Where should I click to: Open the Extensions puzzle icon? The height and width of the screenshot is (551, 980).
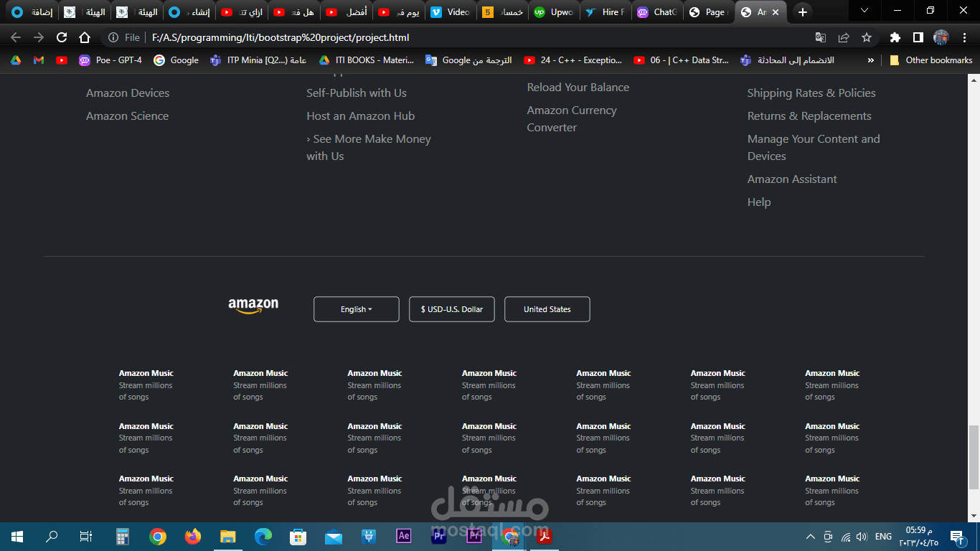895,37
